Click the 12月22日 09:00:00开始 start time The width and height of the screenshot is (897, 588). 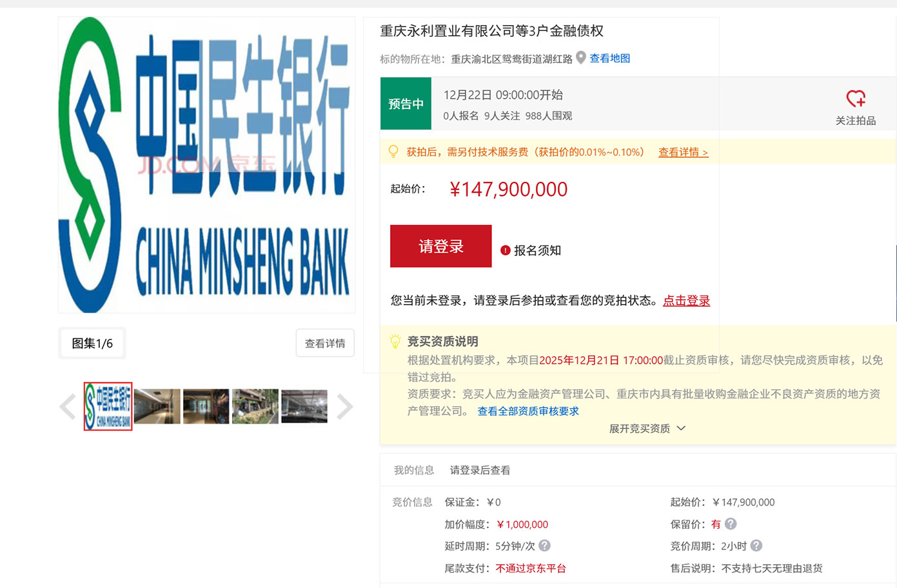coord(503,95)
